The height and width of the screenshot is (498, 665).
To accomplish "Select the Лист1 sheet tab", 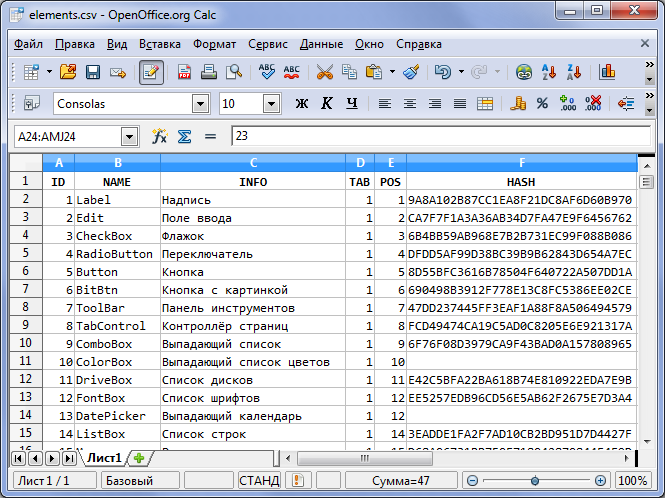I will click(x=104, y=458).
